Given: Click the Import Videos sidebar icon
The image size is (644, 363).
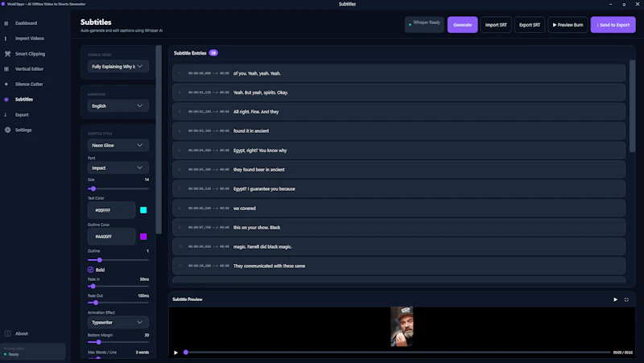Looking at the screenshot, I should 6,39.
